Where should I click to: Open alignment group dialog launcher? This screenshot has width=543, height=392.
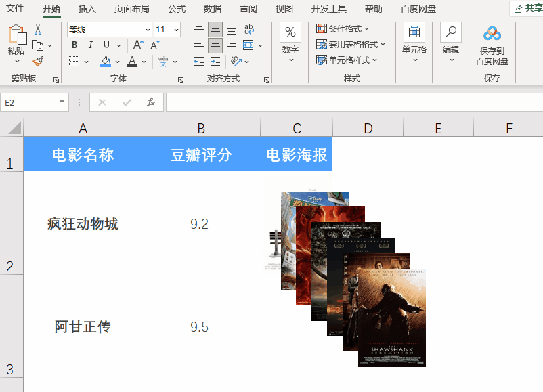click(x=267, y=80)
